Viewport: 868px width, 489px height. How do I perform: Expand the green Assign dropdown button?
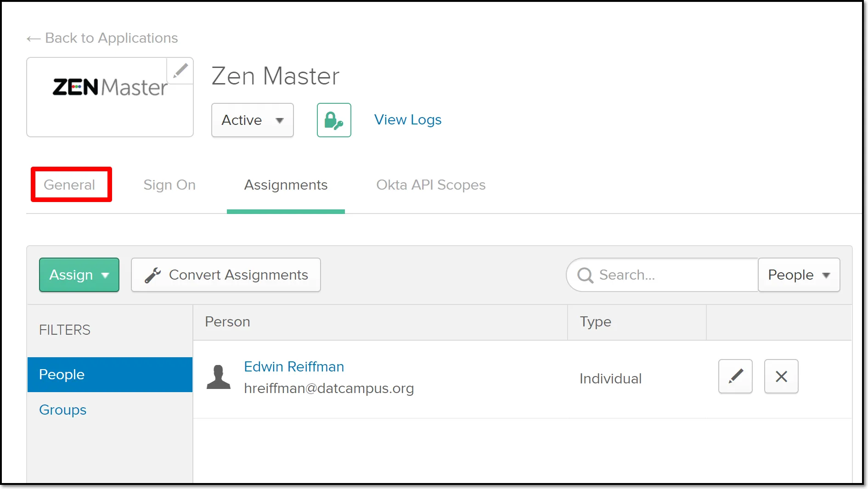pos(79,275)
